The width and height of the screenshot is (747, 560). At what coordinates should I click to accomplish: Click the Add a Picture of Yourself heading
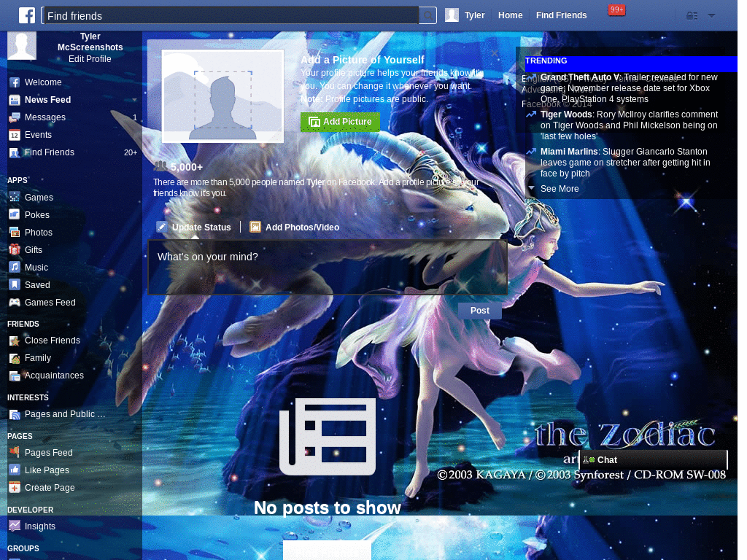[x=362, y=60]
